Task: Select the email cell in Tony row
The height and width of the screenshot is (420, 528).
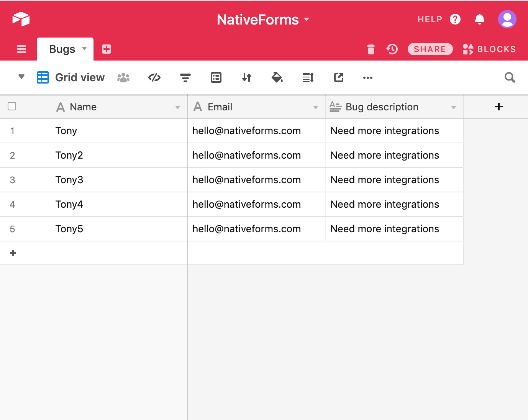Action: pos(256,131)
